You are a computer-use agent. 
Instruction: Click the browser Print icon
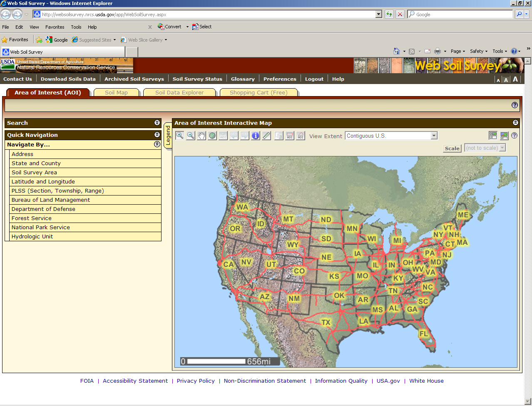coord(438,51)
